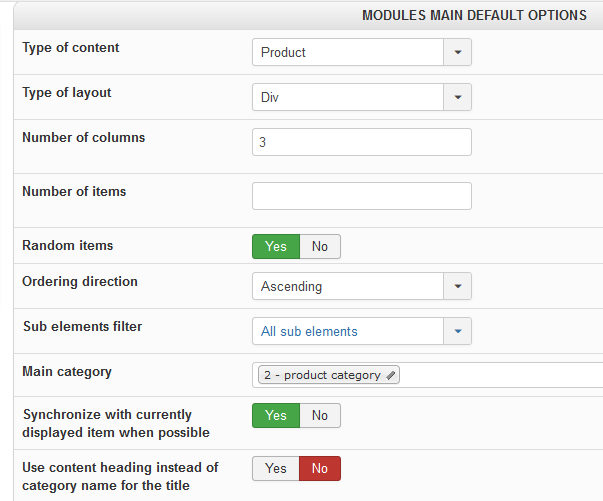Click the Number of items field

(x=361, y=196)
